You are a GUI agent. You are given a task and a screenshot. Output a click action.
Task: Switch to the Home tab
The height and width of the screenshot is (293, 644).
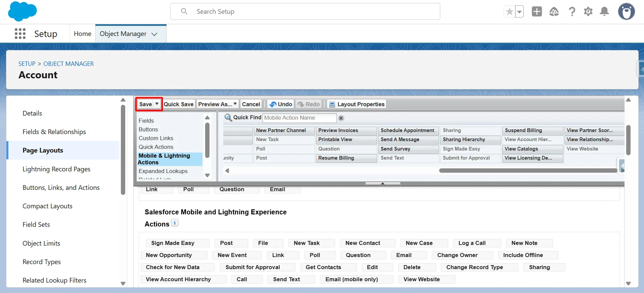[x=83, y=34]
